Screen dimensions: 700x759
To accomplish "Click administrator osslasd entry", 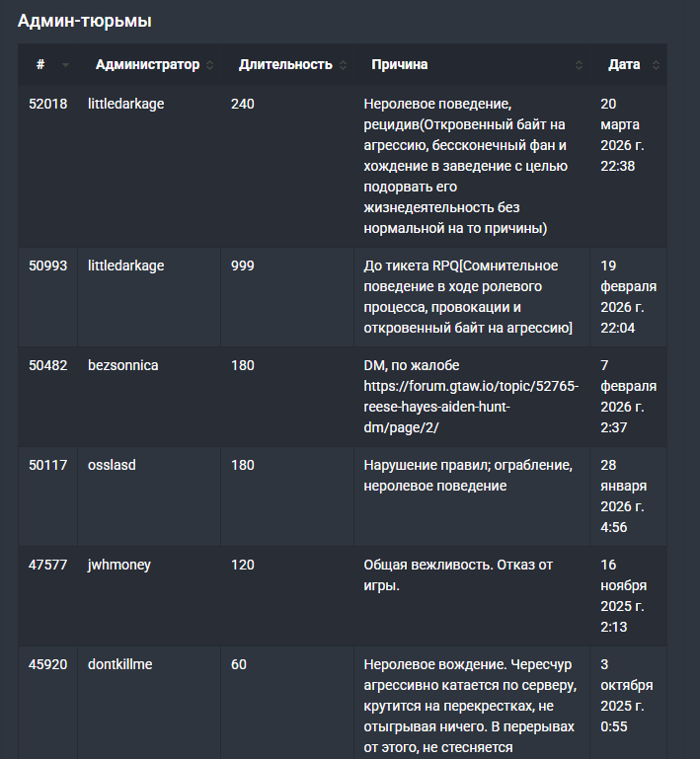I will (112, 465).
